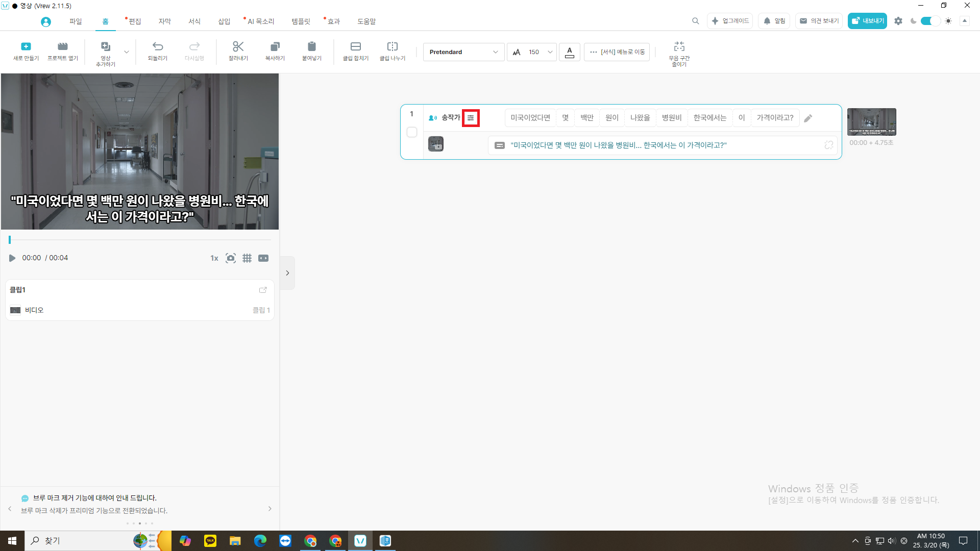
Task: Expand the 영상 추가하기 dropdown arrow
Action: click(127, 52)
